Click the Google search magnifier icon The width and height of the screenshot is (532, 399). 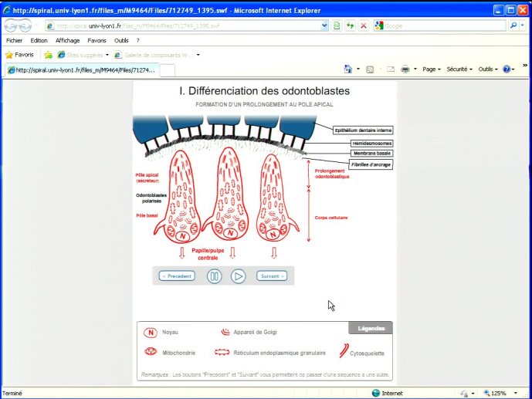coord(513,25)
